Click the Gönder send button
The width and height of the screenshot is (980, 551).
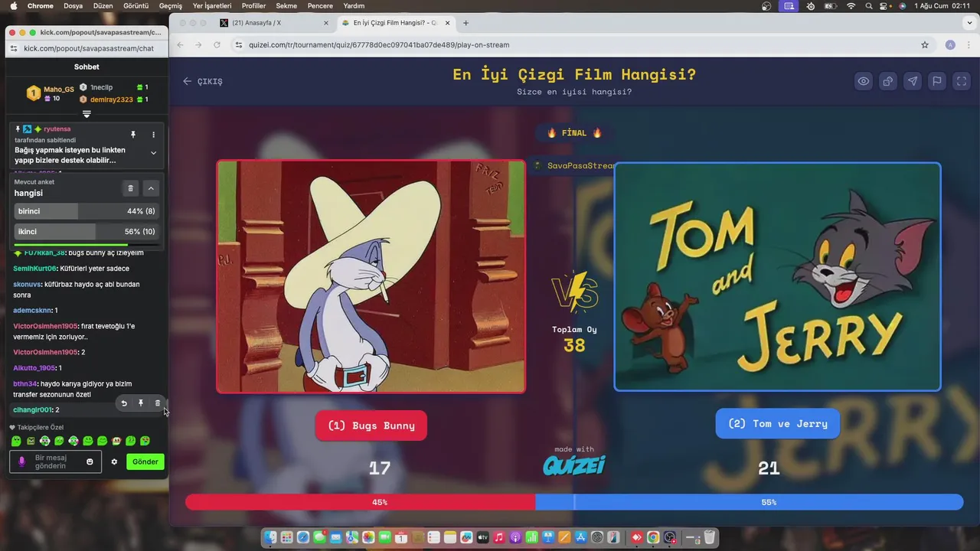[145, 461]
